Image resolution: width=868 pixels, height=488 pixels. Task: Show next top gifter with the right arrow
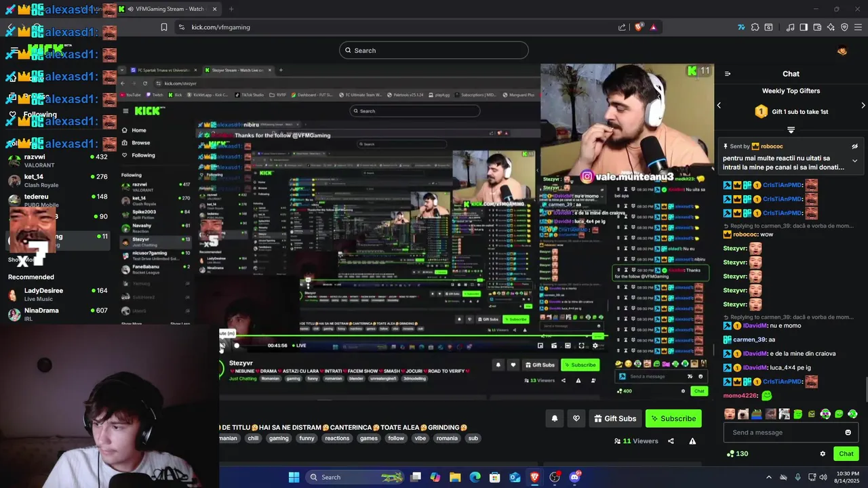[863, 106]
